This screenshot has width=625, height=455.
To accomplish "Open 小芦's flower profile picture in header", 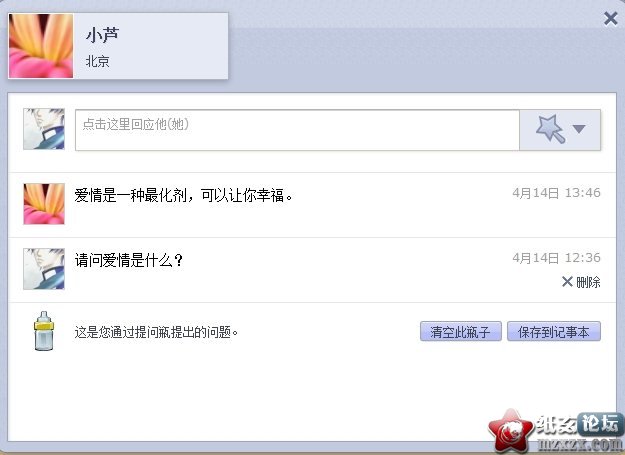I will 41,46.
